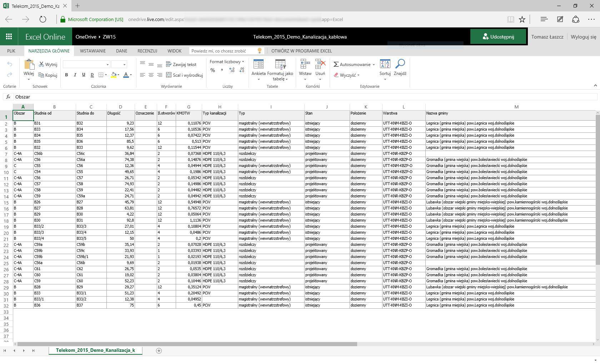Align text left
Viewport: 600px width, 364px height.
click(x=142, y=75)
